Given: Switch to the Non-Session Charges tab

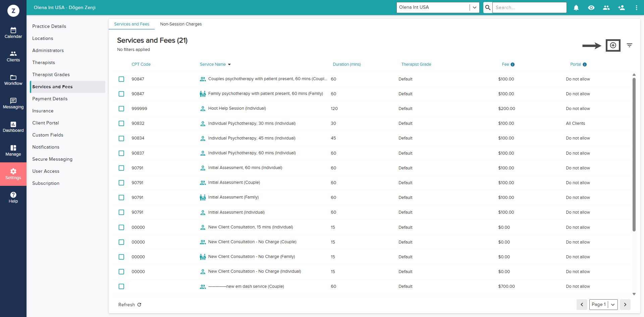Looking at the screenshot, I should (181, 24).
